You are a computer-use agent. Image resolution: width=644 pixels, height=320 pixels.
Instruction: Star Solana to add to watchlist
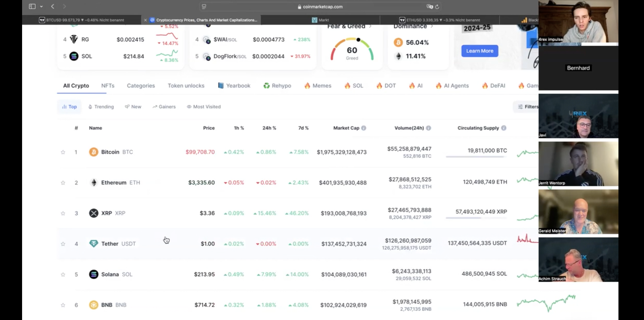[x=63, y=274]
